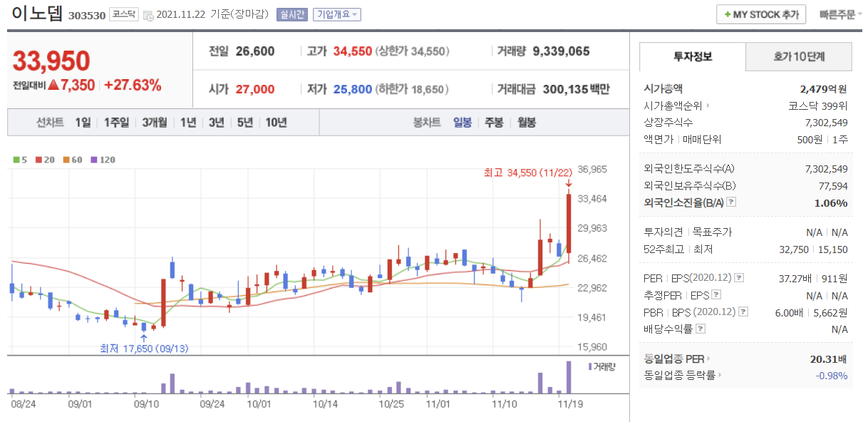The image size is (868, 422).
Task: Click the tall last red candle on the chart
Action: [569, 222]
